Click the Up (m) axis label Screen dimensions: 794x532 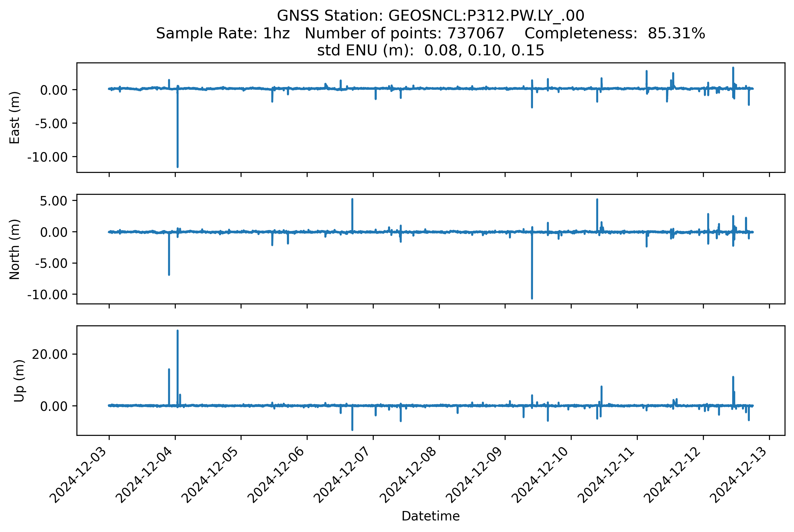pyautogui.click(x=19, y=381)
